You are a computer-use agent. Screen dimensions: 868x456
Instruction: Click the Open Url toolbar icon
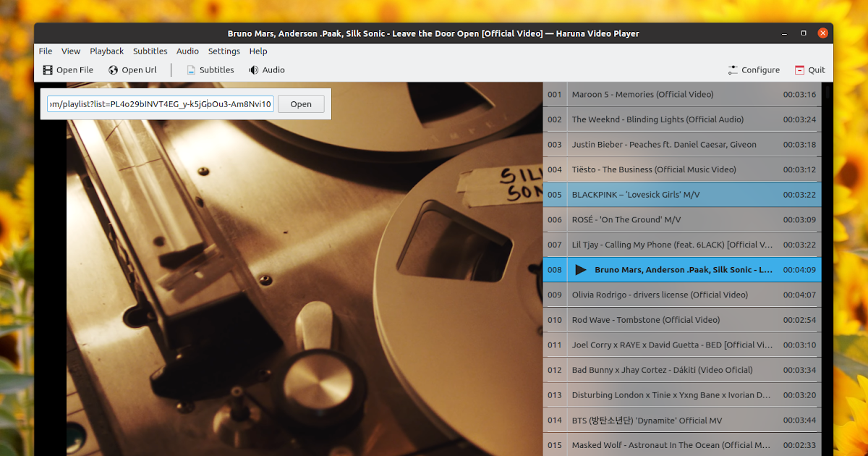click(x=112, y=69)
